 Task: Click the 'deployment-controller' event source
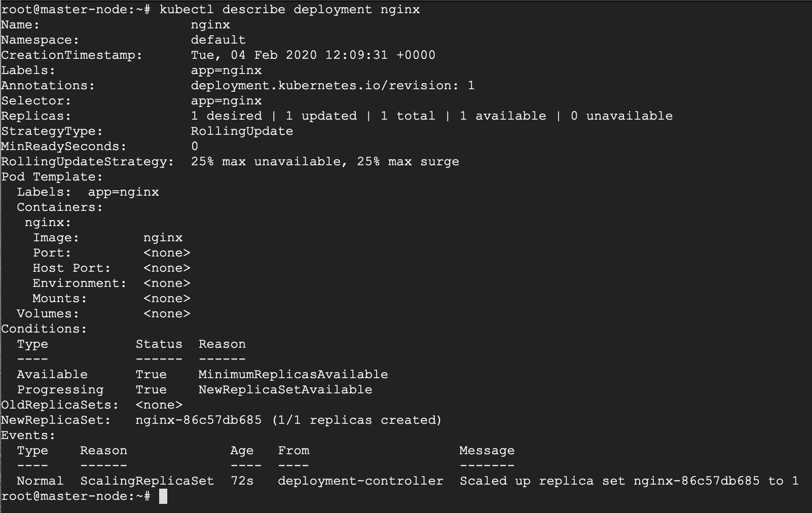[x=360, y=481]
